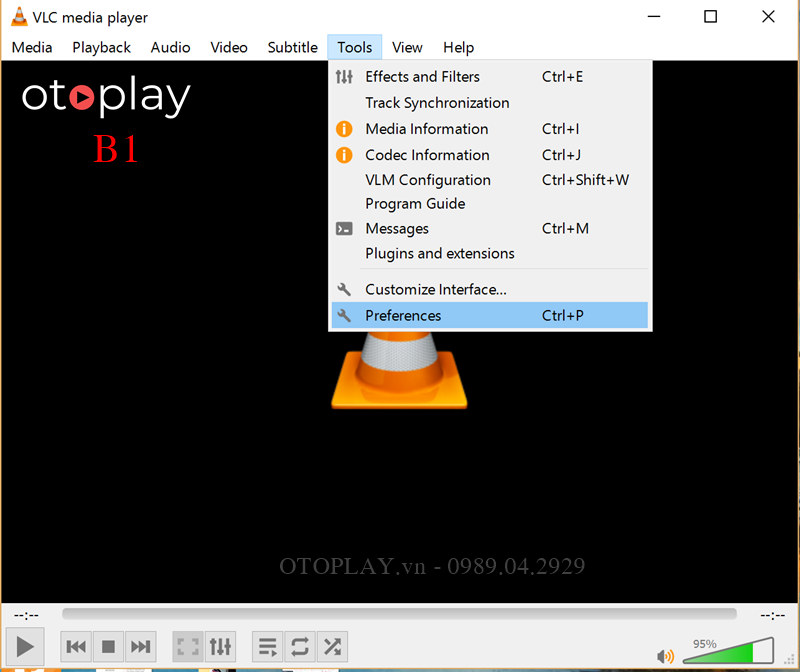Close the open Tools menu
This screenshot has width=800, height=672.
(355, 47)
